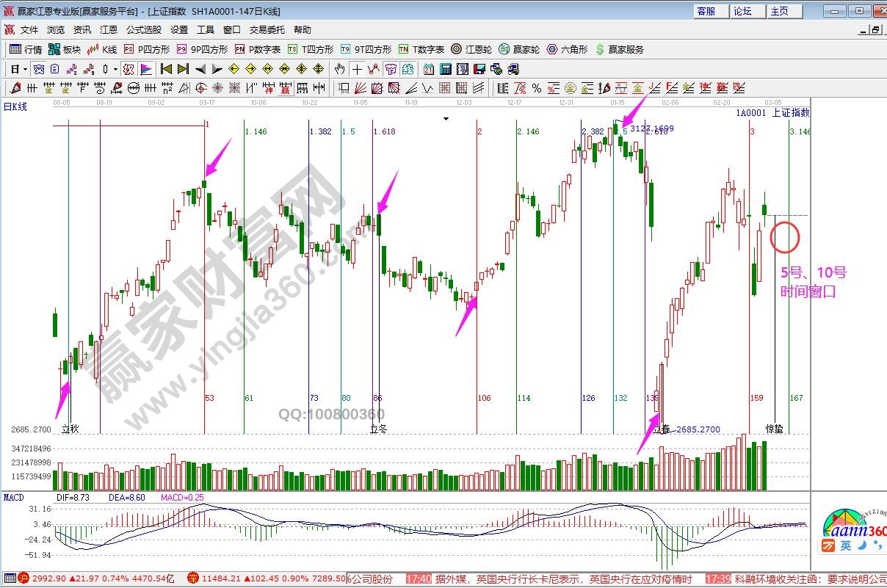Screen dimensions: 887x588
Task: Switch to K线 candlestick chart
Action: (102, 50)
